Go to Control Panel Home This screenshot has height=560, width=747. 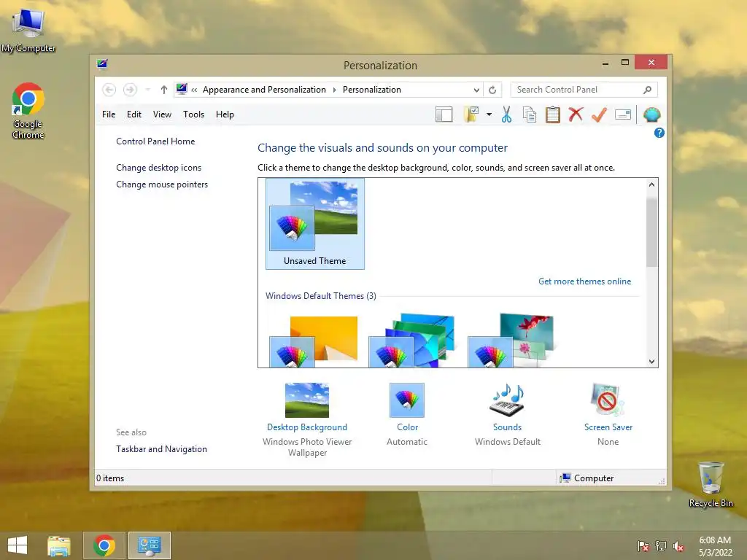[x=155, y=141]
